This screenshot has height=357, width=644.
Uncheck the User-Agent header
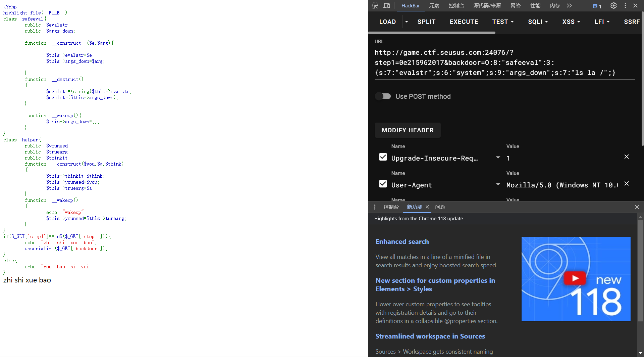pos(383,184)
